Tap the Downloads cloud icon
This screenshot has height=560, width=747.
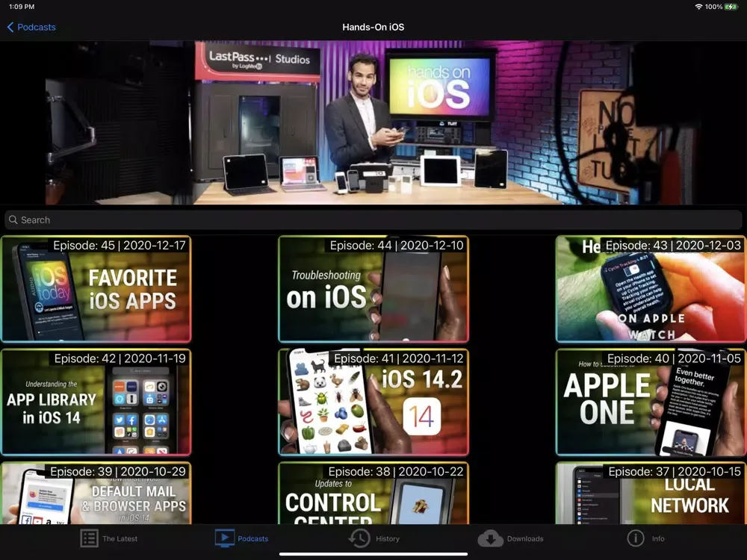(x=490, y=538)
